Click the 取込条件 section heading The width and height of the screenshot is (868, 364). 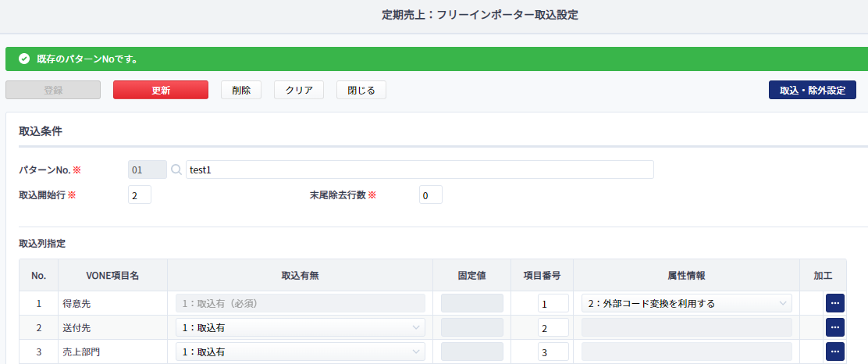[x=41, y=131]
